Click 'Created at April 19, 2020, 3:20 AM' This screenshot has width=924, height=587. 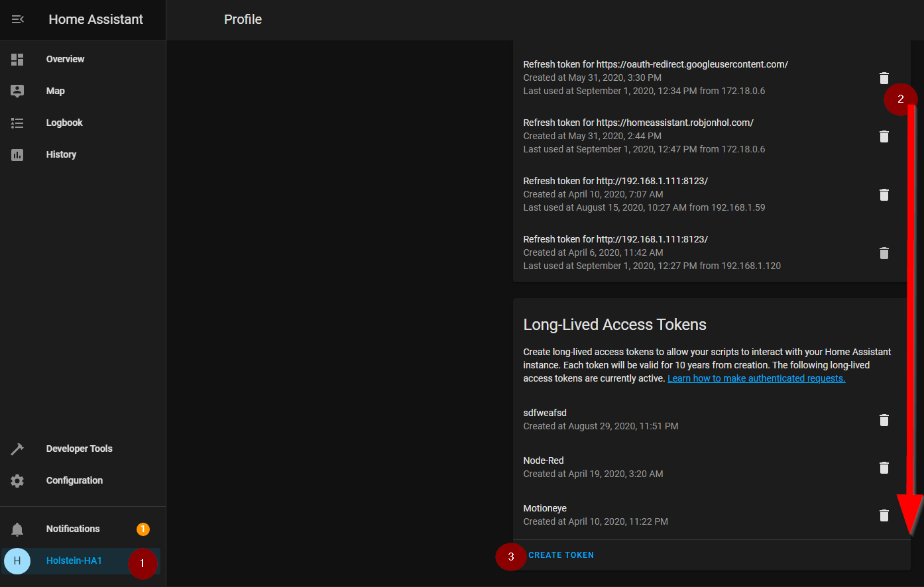pos(593,474)
